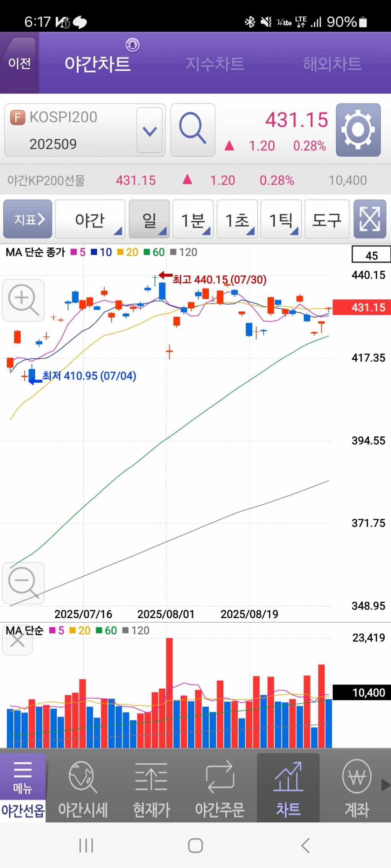Tap the candle count box showing 45
This screenshot has width=391, height=868.
point(371,255)
